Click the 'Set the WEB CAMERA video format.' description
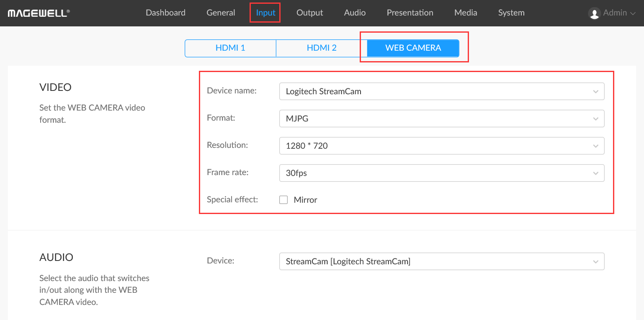Screen dimensions: 644x320 click(92, 114)
